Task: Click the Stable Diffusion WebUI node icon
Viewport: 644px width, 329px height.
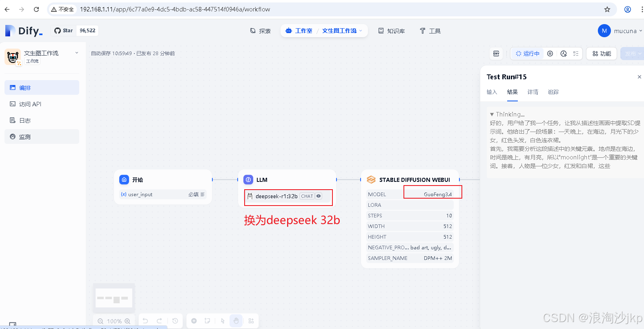Action: (x=371, y=179)
